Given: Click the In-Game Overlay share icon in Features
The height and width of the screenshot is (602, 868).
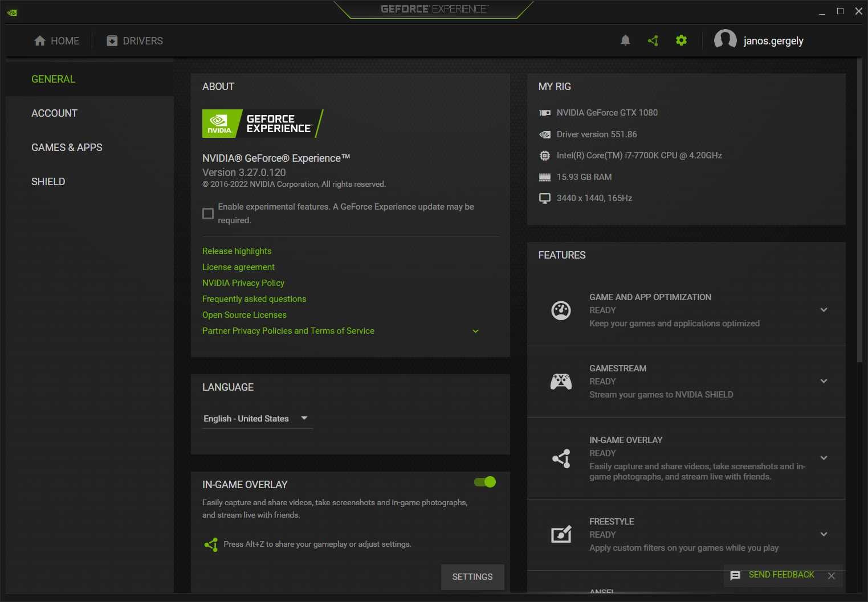Looking at the screenshot, I should [x=561, y=458].
